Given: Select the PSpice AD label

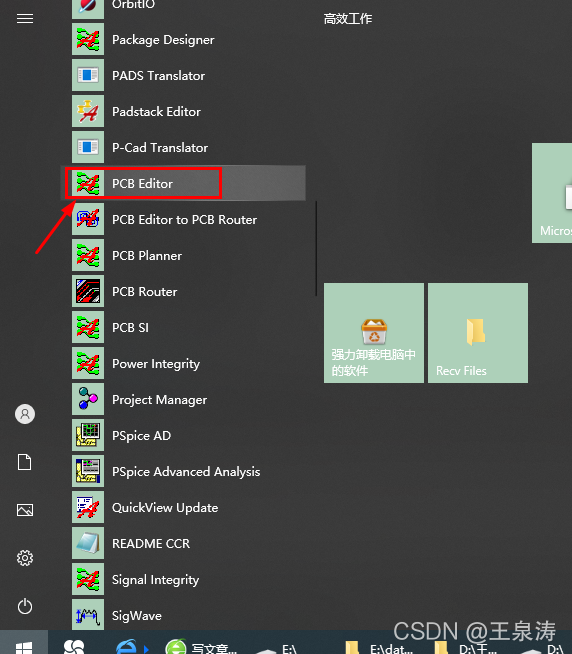Looking at the screenshot, I should tap(141, 436).
